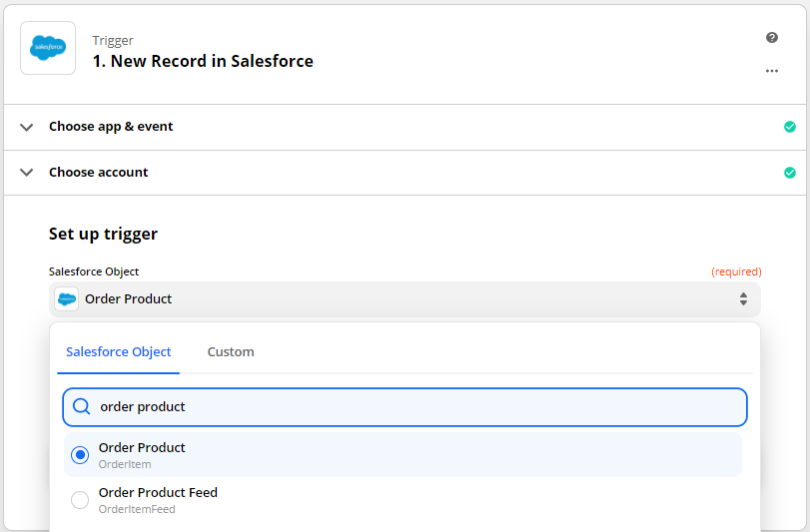Image resolution: width=810 pixels, height=532 pixels.
Task: Click green checkmark on Choose account row
Action: tap(790, 173)
